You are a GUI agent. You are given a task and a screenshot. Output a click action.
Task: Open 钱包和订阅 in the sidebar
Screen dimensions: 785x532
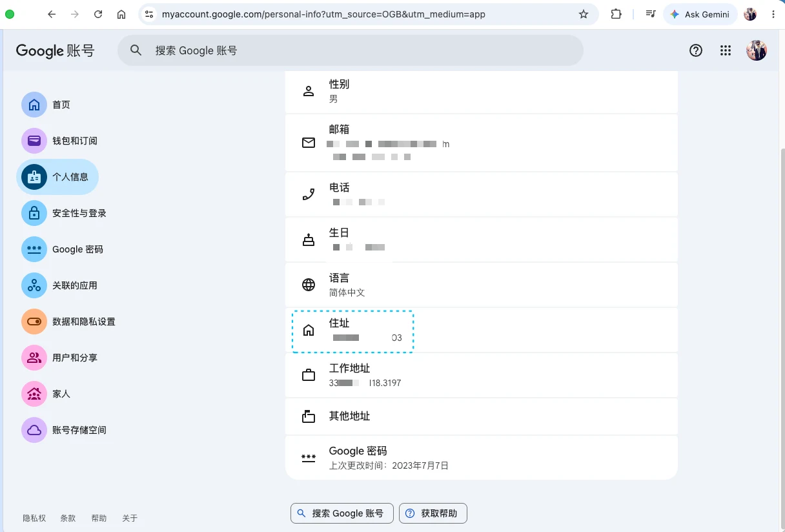pos(59,141)
